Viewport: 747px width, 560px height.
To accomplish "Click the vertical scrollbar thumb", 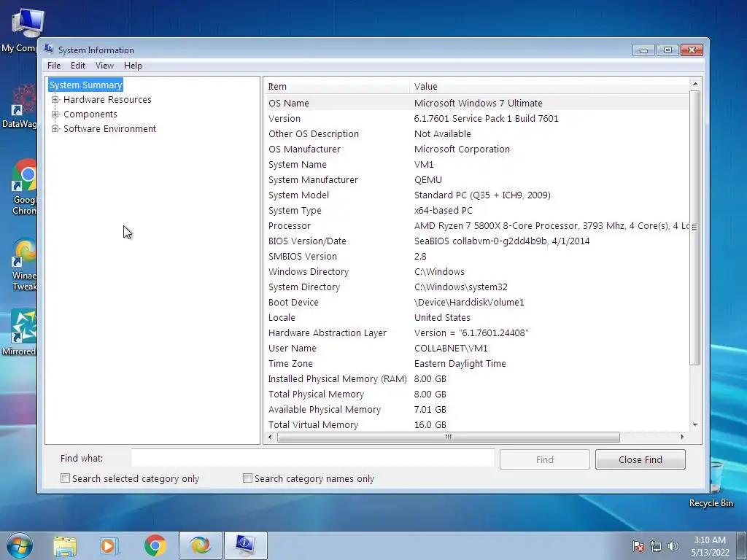I will tap(695, 227).
